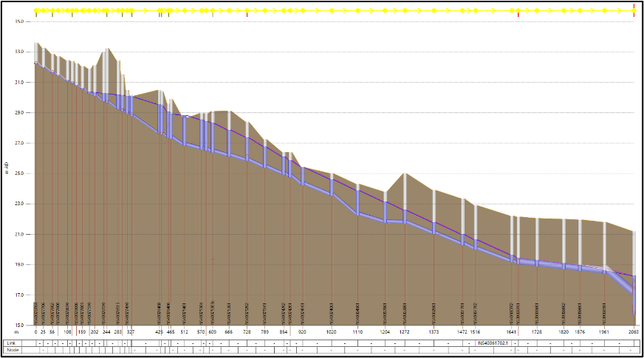The image size is (644, 358).
Task: Select the outfall pipe at chainage 2063
Action: coord(633,295)
